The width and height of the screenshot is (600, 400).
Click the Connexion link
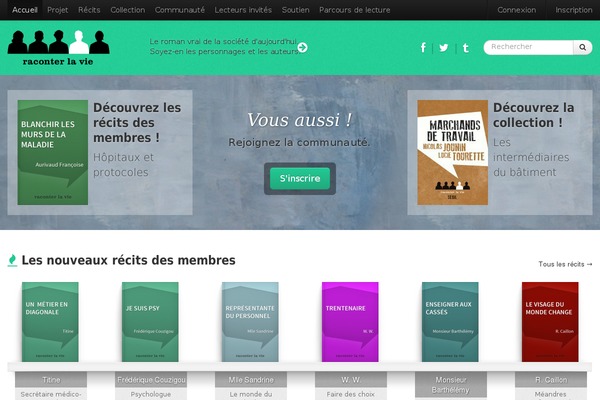pos(517,10)
